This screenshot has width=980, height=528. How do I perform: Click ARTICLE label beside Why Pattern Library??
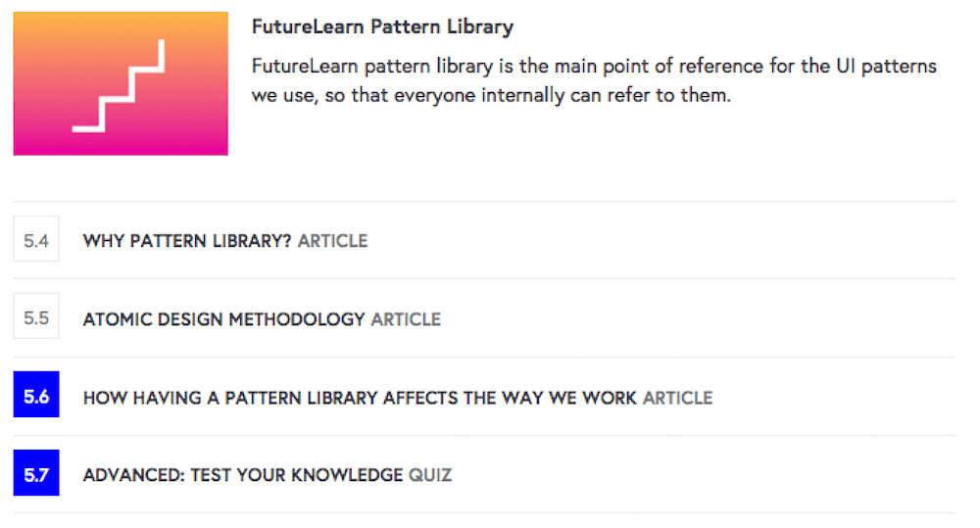332,241
